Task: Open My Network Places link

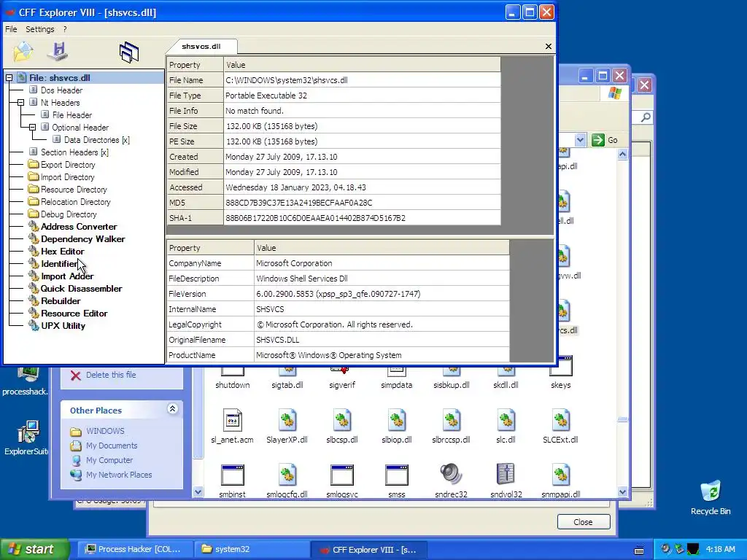Action: click(119, 475)
